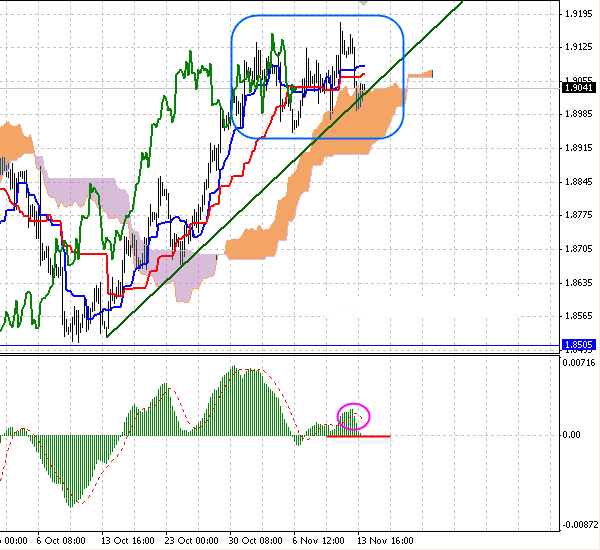Click the 1.8915 price axis label
The height and width of the screenshot is (550, 600).
click(x=579, y=148)
